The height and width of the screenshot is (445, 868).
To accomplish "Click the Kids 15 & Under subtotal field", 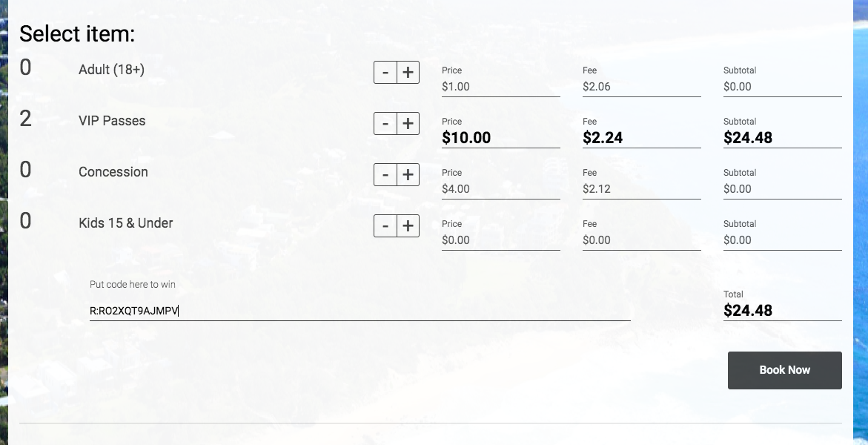I will point(782,240).
